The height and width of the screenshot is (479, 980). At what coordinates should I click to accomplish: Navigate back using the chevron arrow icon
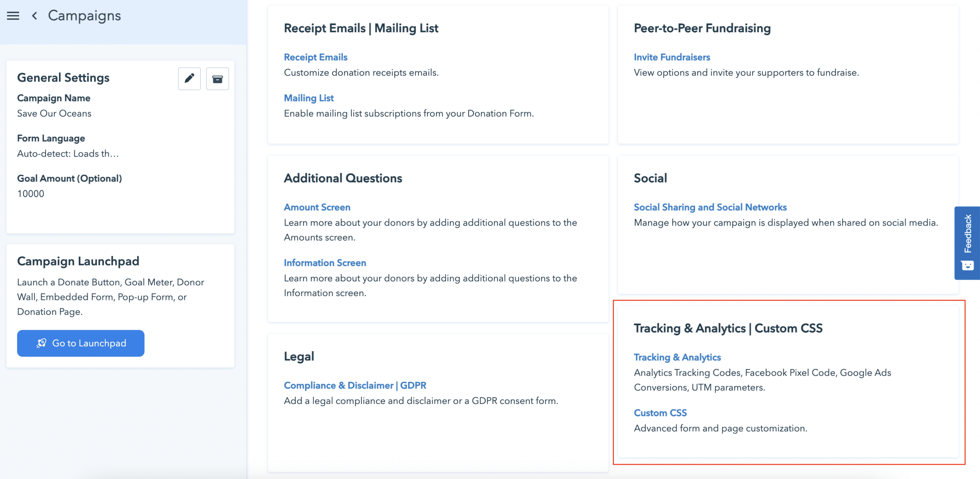34,16
